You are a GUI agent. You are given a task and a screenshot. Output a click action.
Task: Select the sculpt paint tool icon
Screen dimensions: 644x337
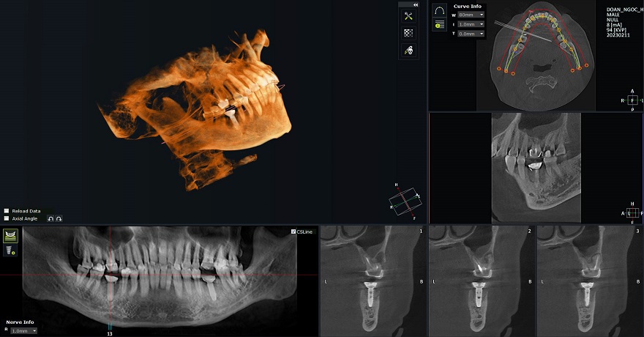tap(408, 50)
